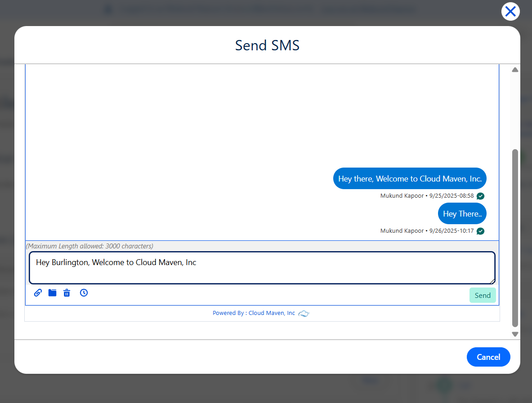This screenshot has width=532, height=403.
Task: Click the delivered checkmark for 9/25/2025-08:58
Action: 480,196
